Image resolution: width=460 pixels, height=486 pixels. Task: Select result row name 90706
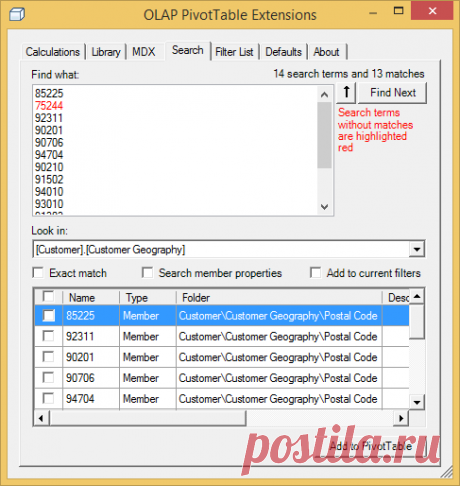[x=80, y=378]
